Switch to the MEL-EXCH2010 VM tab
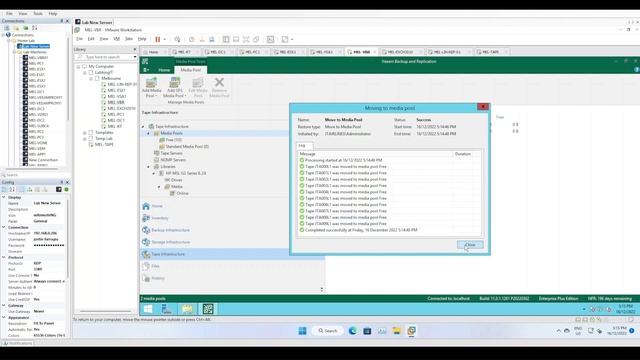The image size is (640, 360). point(400,52)
